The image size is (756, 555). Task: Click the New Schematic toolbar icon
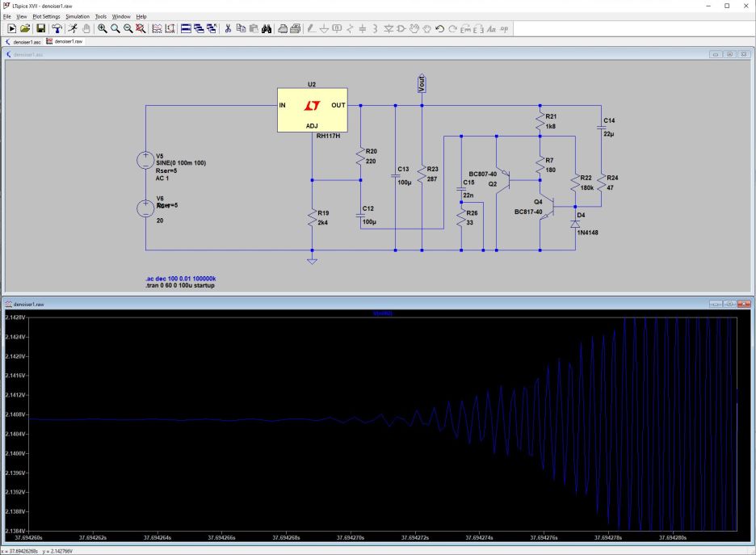11,29
